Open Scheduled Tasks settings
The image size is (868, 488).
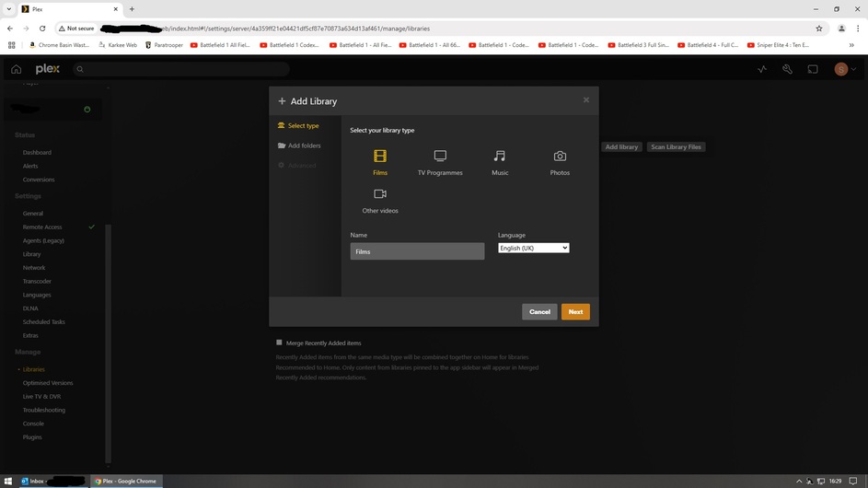[44, 322]
